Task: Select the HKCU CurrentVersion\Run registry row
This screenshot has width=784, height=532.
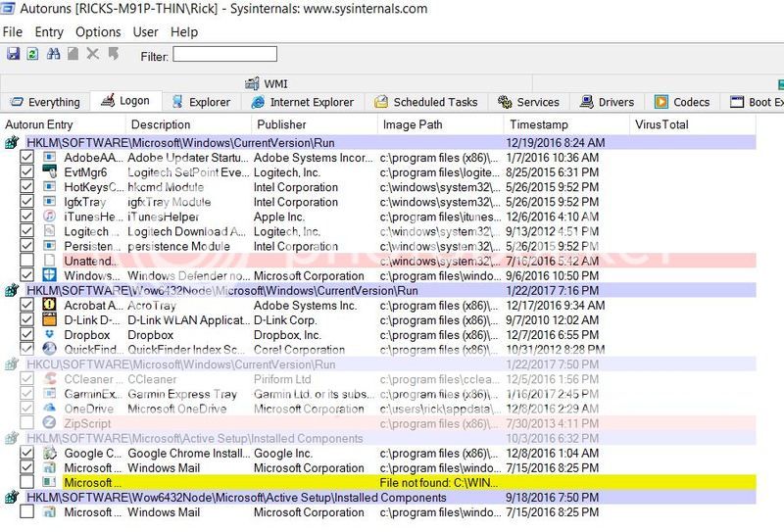Action: [391, 364]
